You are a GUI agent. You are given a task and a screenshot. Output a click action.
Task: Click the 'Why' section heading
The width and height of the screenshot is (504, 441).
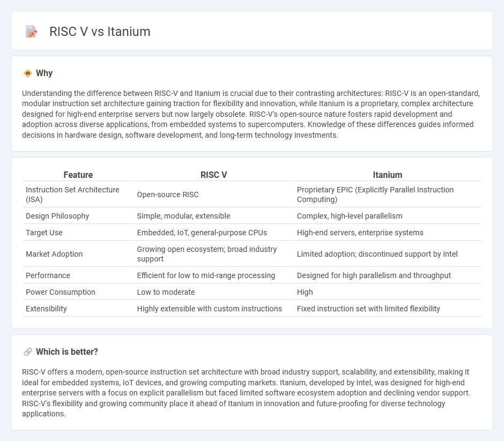tap(44, 73)
